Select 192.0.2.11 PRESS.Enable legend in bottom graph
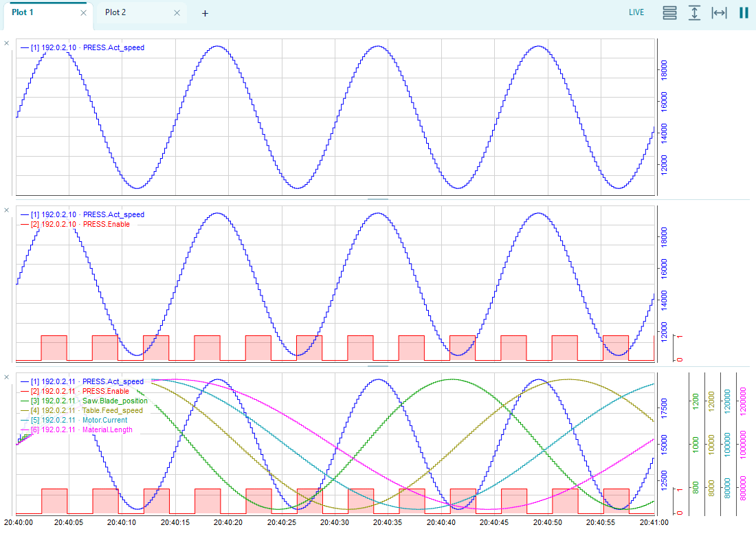Screen dimensions: 756x536 (75, 392)
